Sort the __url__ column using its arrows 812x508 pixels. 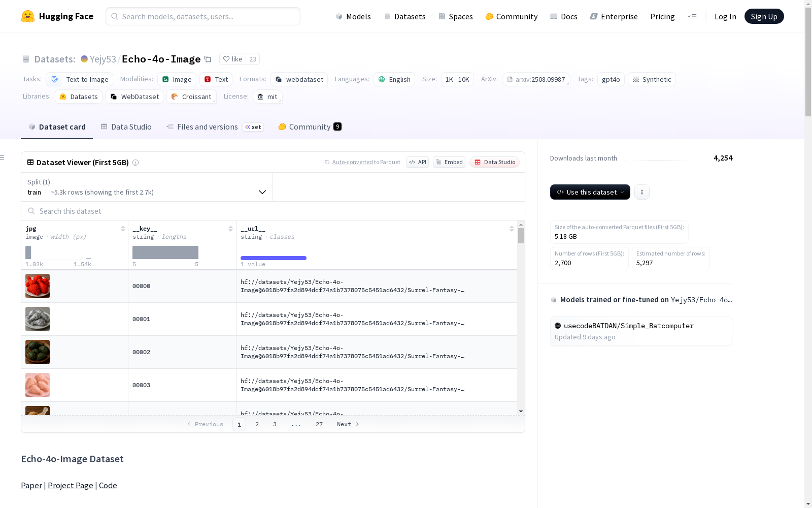(512, 229)
